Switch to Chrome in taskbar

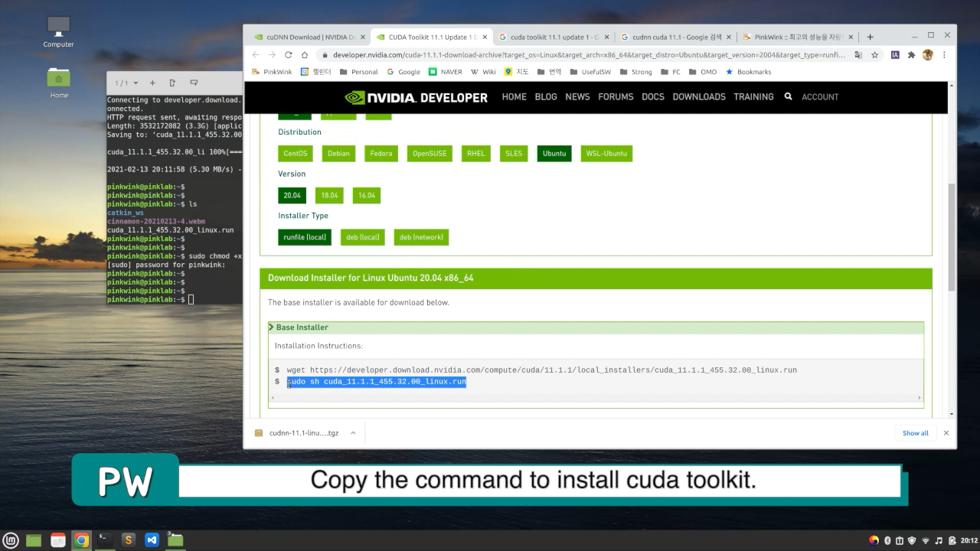81,540
